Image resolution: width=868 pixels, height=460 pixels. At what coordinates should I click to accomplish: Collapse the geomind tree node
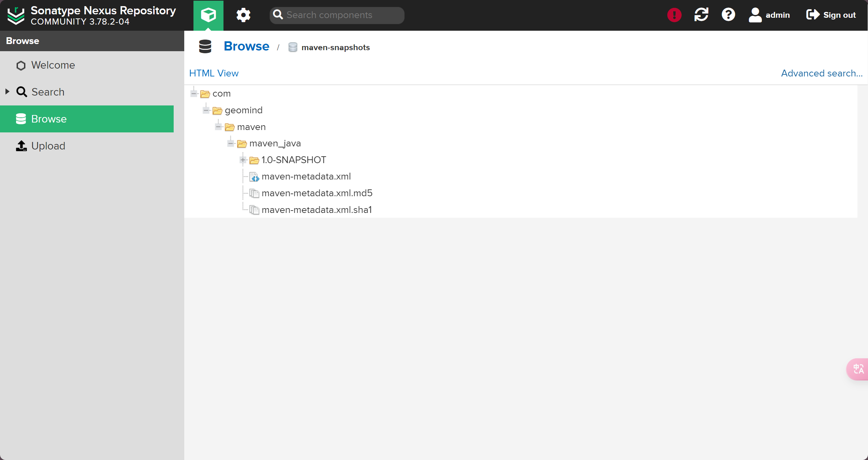point(206,110)
